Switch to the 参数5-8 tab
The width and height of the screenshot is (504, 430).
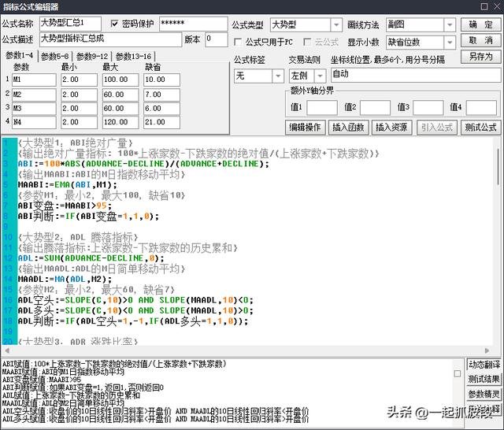point(54,57)
